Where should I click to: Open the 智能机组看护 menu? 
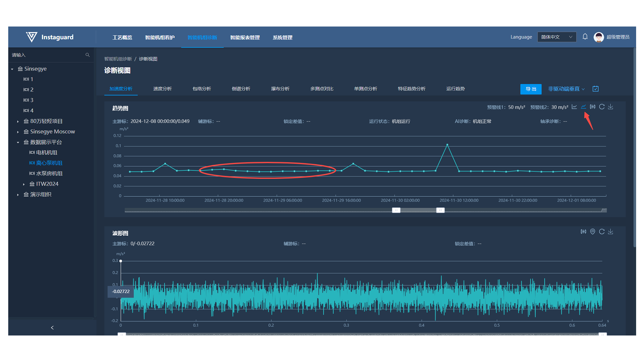[x=160, y=37]
